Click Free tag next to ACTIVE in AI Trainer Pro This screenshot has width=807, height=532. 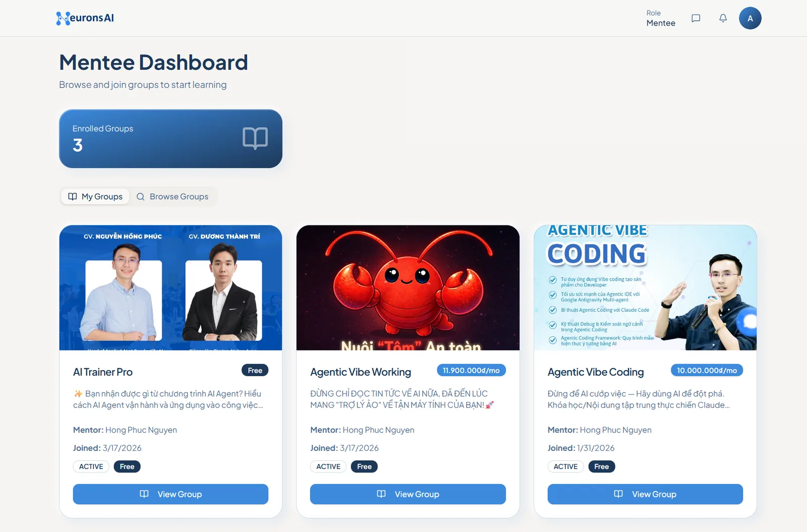pos(127,466)
